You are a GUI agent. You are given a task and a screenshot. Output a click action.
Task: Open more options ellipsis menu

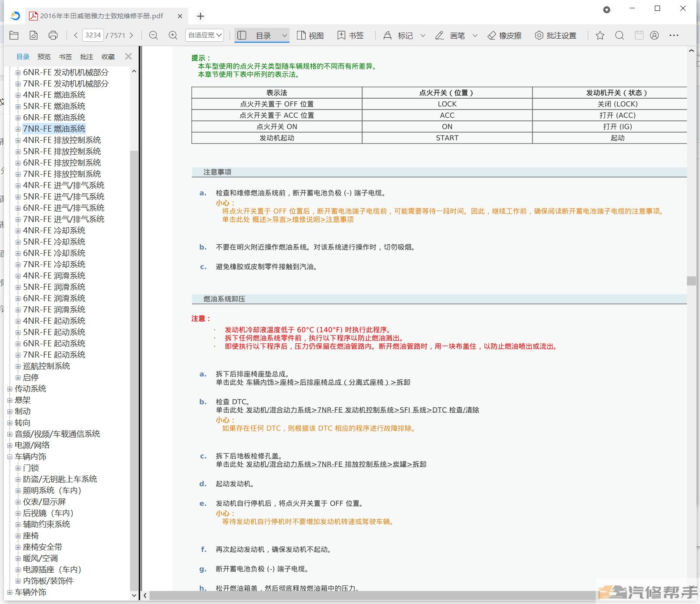pos(674,35)
